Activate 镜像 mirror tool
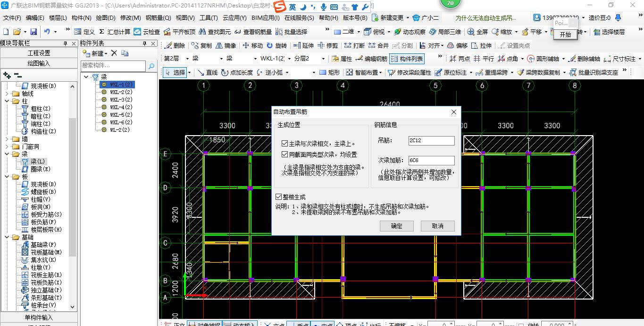644x326 pixels. [x=226, y=45]
